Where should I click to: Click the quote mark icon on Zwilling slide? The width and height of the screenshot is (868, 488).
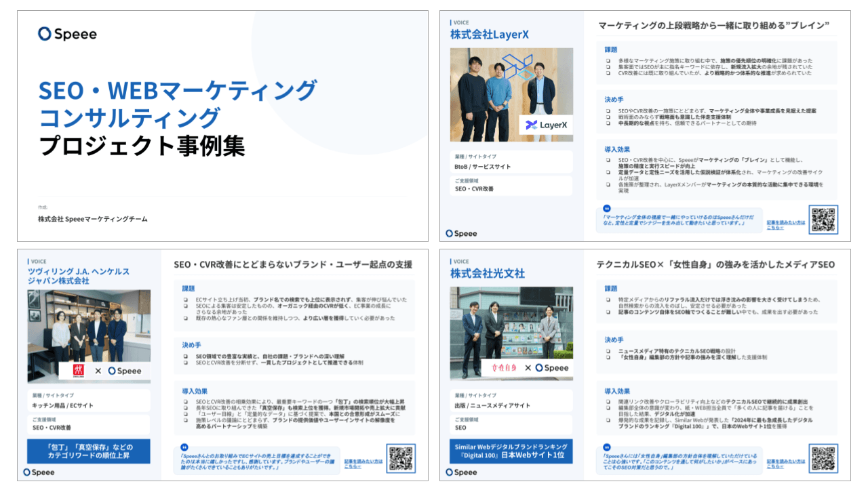click(x=184, y=447)
